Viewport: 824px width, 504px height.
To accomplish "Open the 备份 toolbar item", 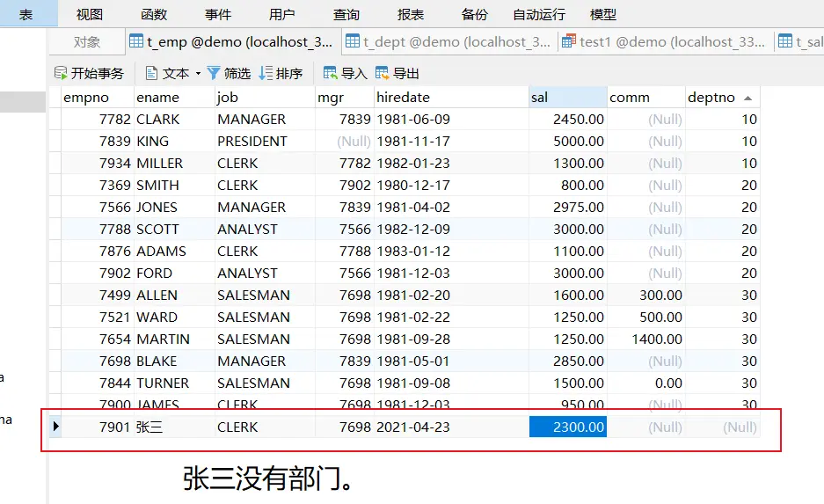I will coord(474,14).
